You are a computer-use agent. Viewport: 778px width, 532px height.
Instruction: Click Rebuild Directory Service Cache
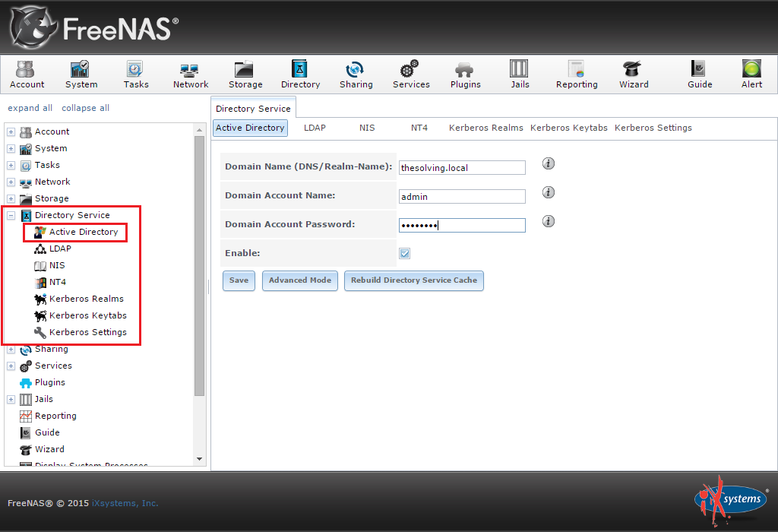coord(414,280)
